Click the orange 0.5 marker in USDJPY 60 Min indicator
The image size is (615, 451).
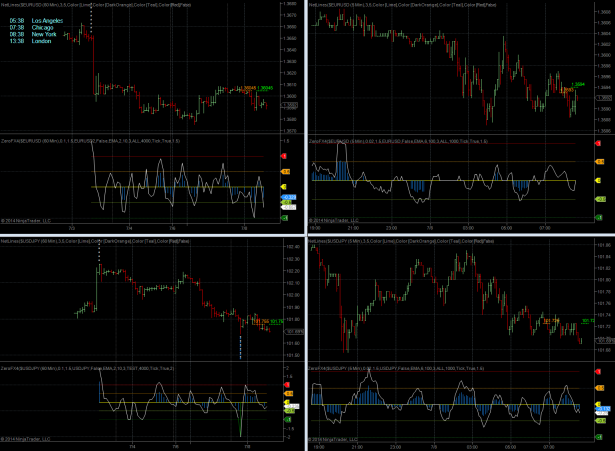288,393
